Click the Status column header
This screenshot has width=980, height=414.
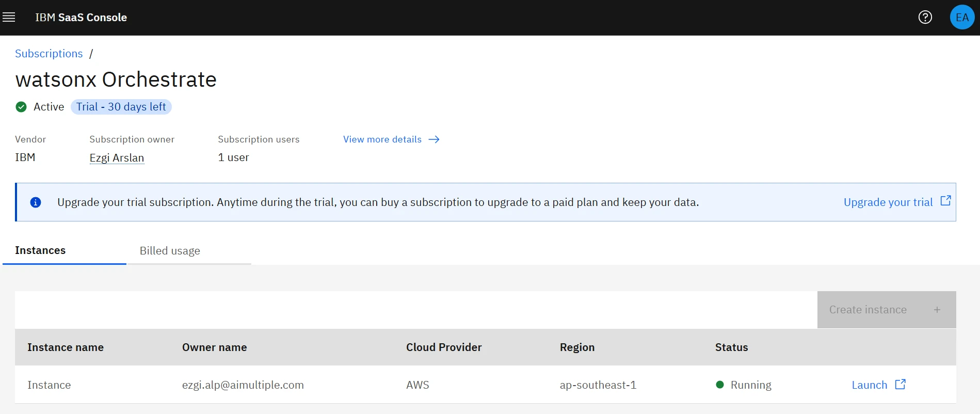731,347
